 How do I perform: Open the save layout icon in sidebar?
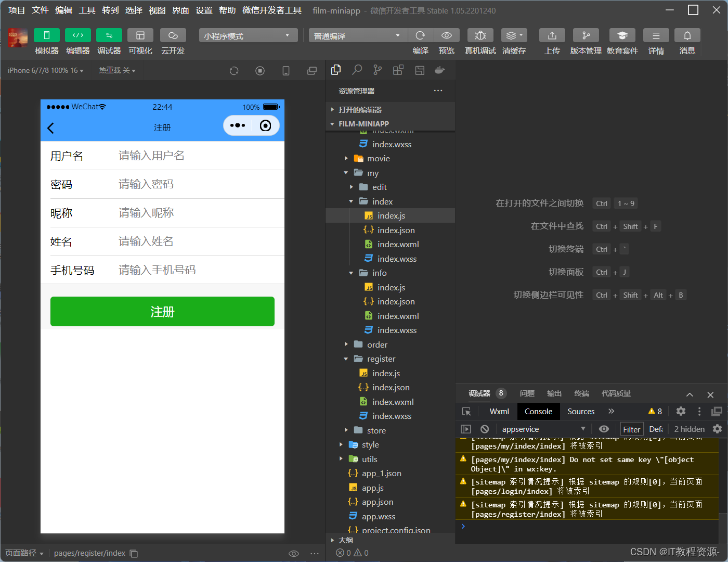[x=420, y=70]
